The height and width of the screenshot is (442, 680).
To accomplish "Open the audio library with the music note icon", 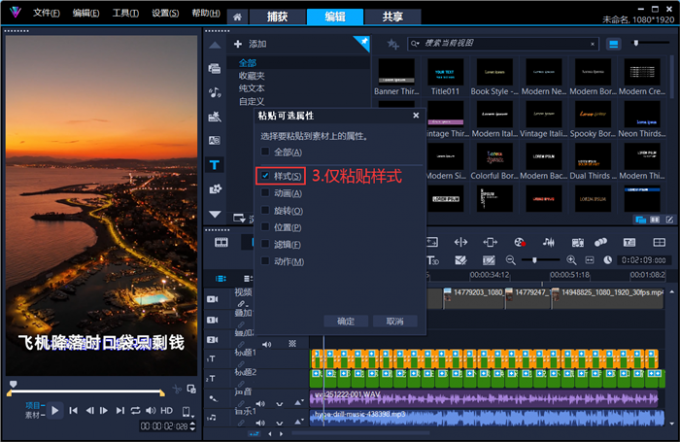I will click(215, 93).
